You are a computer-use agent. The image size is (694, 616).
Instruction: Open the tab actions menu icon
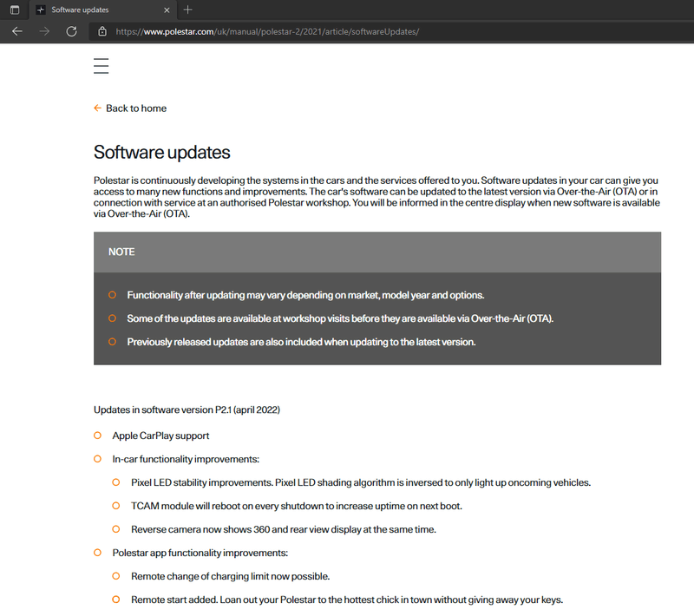[15, 10]
